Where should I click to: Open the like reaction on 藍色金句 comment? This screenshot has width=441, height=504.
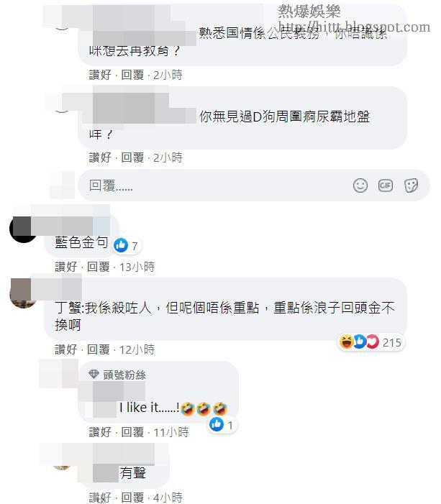point(122,246)
